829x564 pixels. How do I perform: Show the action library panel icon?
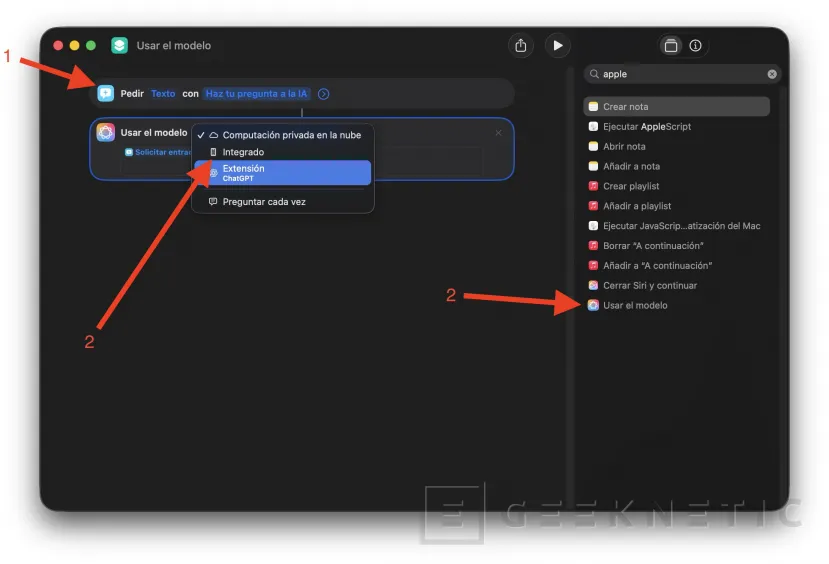pyautogui.click(x=671, y=45)
